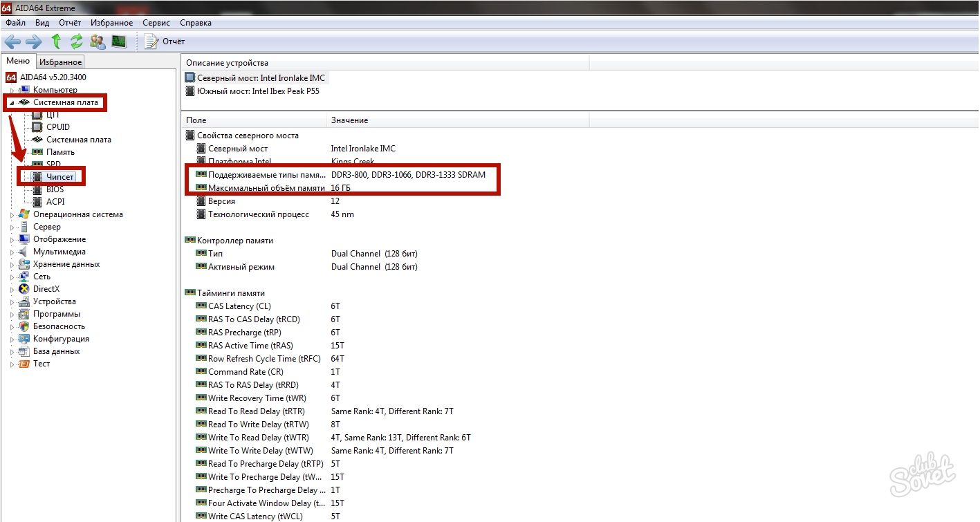980x522 pixels.
Task: Select Северный мост: Intel Ironlake IMC device
Action: pyautogui.click(x=255, y=78)
